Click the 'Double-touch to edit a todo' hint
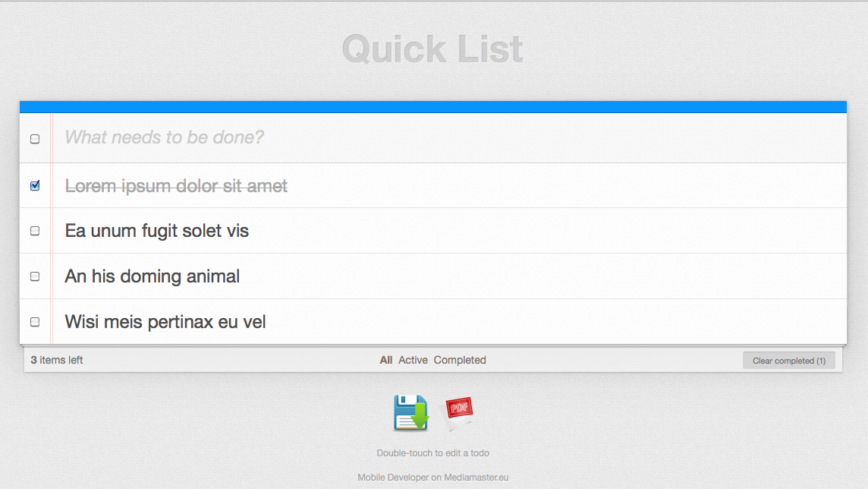This screenshot has height=489, width=868. tap(433, 453)
